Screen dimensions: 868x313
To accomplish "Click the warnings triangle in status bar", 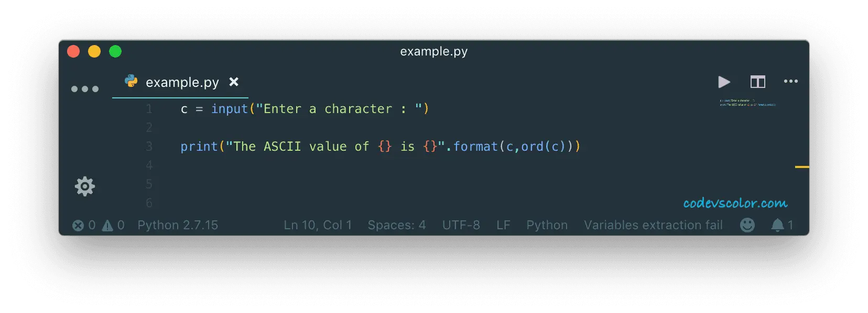I will click(107, 226).
